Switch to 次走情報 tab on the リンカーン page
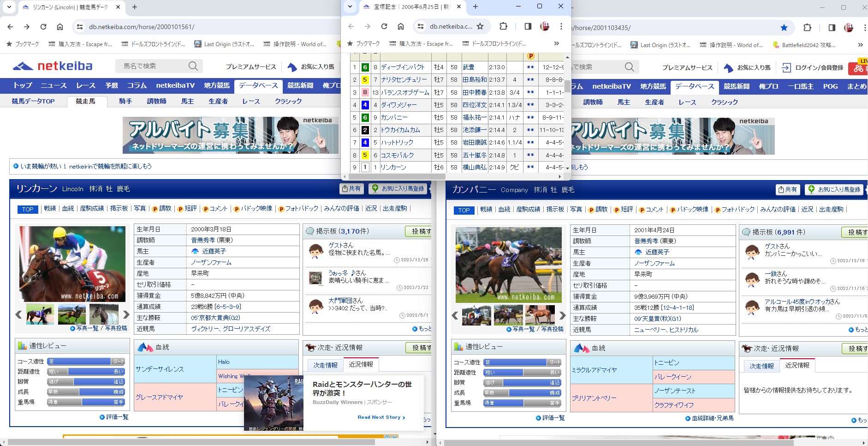 [x=325, y=365]
